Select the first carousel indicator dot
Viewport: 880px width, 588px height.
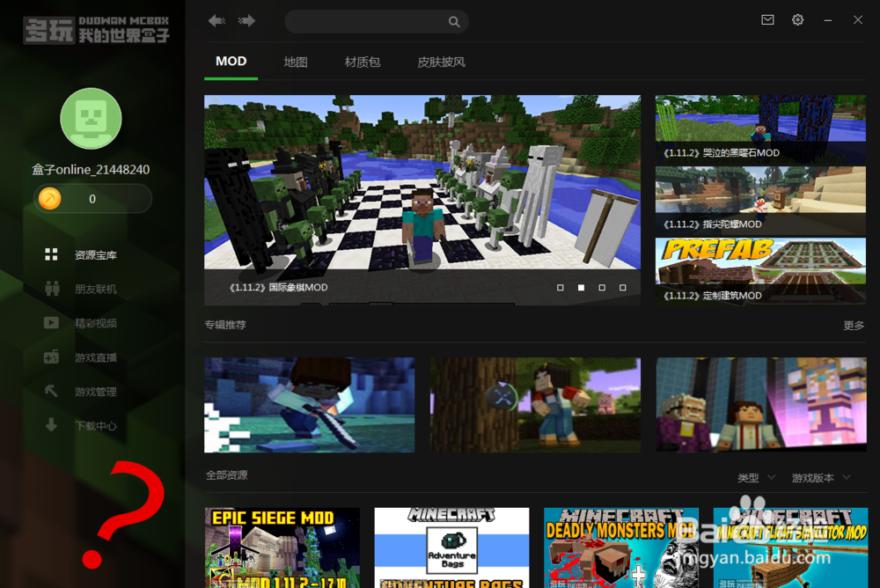coord(560,288)
